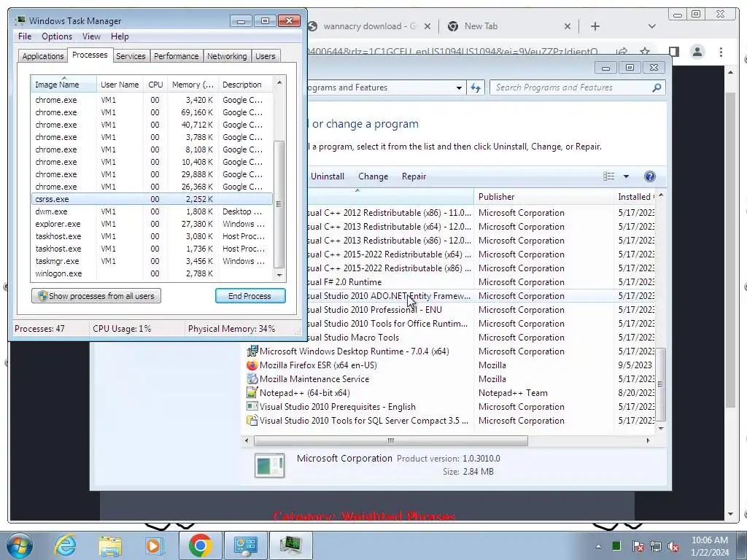
Task: Click search magnifier in Programs and Features
Action: (x=657, y=87)
